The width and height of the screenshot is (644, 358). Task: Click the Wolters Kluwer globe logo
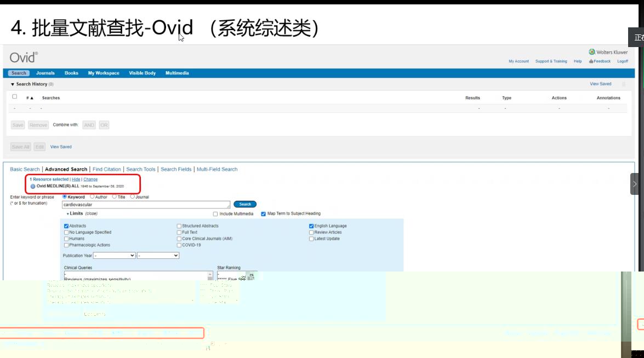(592, 51)
